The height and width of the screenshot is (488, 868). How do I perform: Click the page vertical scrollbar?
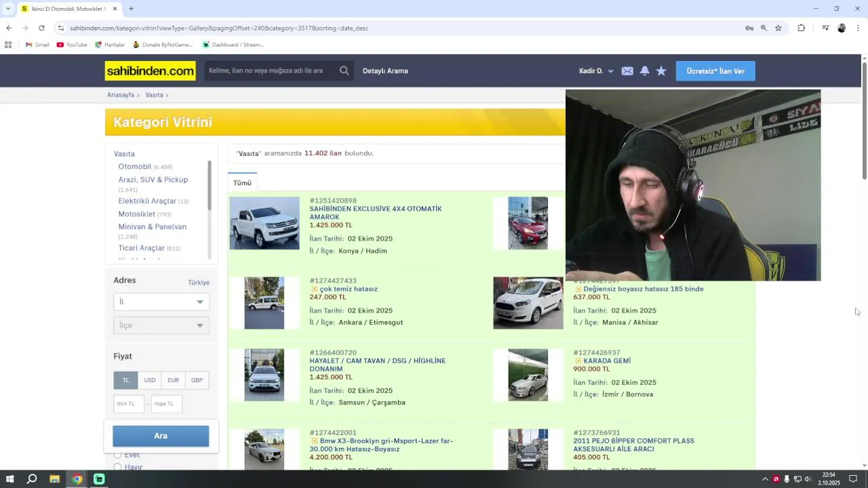(864, 121)
